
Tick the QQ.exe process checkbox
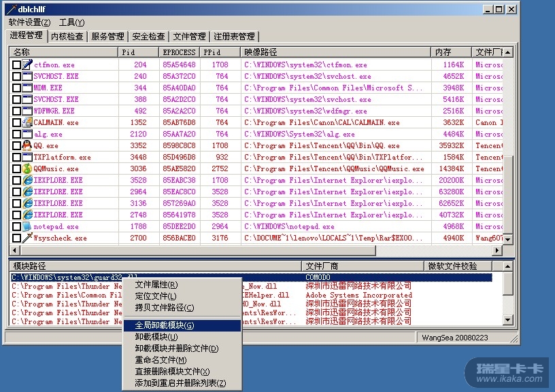coord(16,145)
